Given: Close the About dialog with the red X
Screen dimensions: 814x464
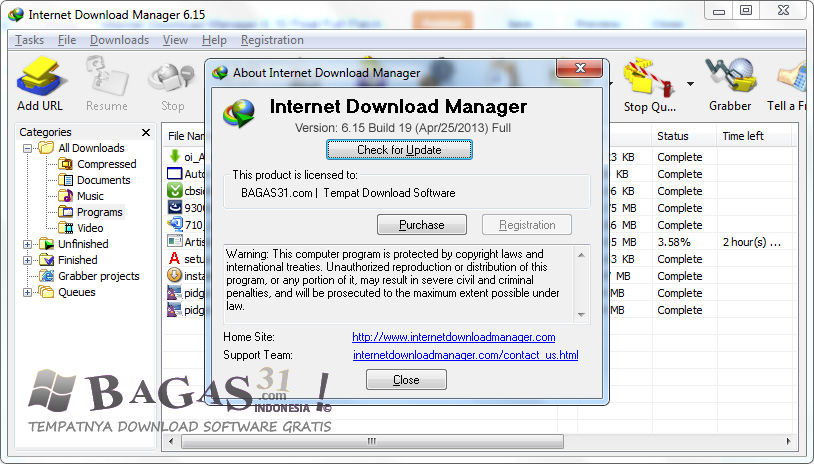Looking at the screenshot, I should (x=580, y=68).
